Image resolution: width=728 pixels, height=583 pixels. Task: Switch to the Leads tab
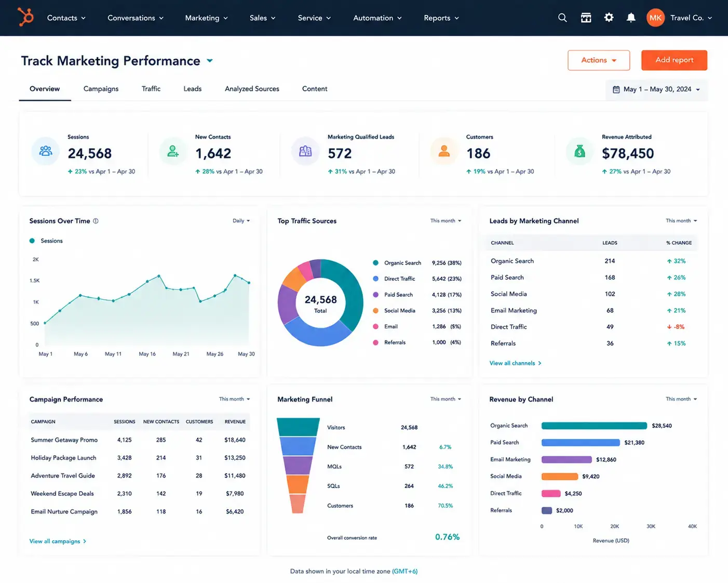[x=193, y=89]
